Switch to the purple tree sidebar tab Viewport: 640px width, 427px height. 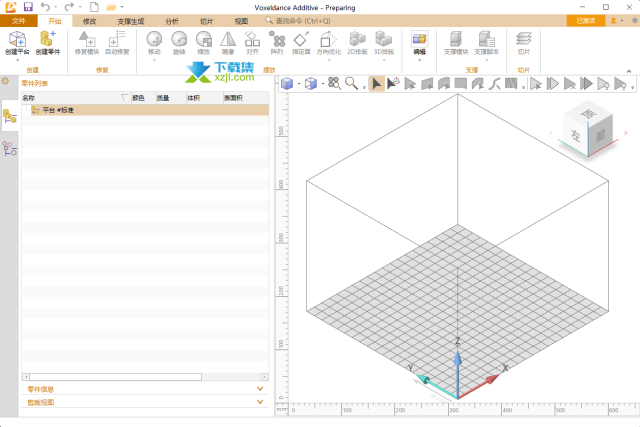tap(9, 148)
